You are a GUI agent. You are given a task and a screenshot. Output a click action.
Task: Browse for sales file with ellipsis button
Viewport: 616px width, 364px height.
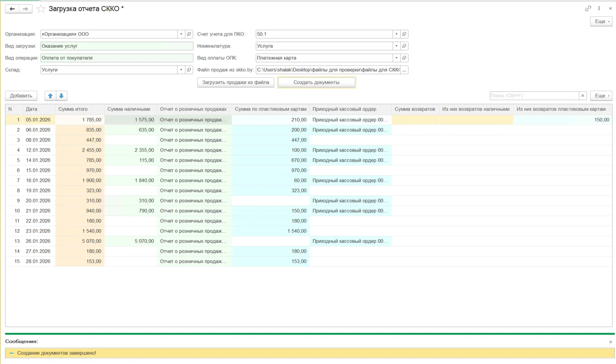(404, 70)
